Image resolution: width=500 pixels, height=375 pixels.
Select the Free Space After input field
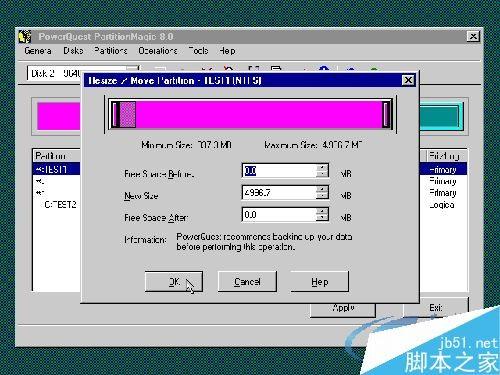[x=279, y=214]
